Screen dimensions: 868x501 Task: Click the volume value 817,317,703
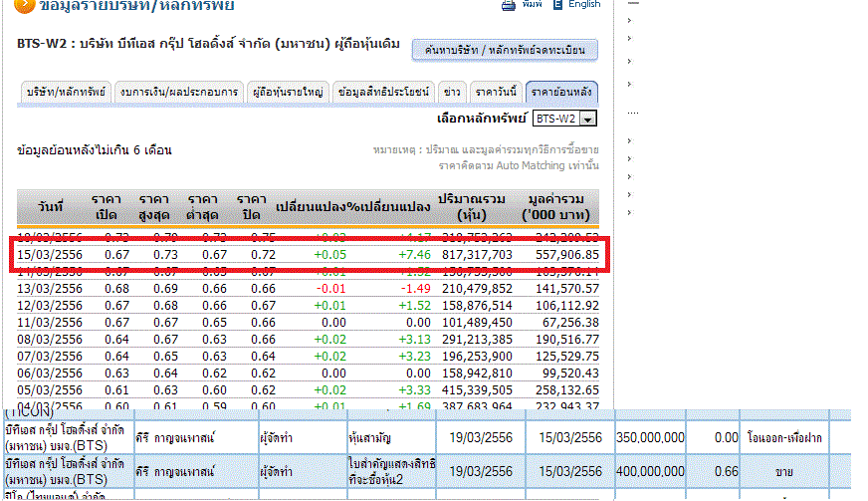pyautogui.click(x=477, y=255)
